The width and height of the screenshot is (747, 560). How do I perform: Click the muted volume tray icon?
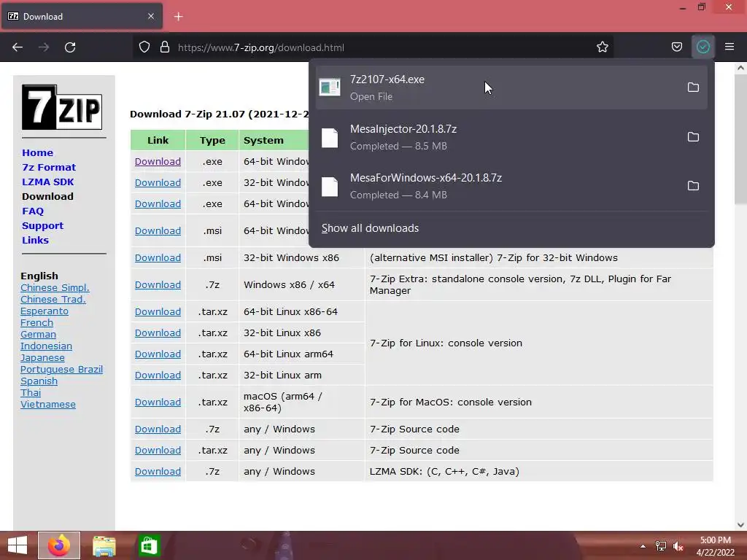[678, 546]
